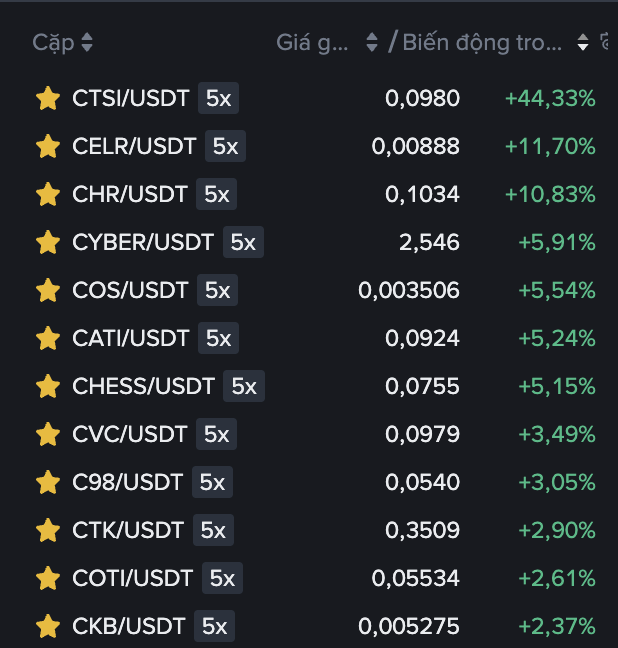
Task: Toggle favorite star for COTI/USDT
Action: click(x=47, y=578)
